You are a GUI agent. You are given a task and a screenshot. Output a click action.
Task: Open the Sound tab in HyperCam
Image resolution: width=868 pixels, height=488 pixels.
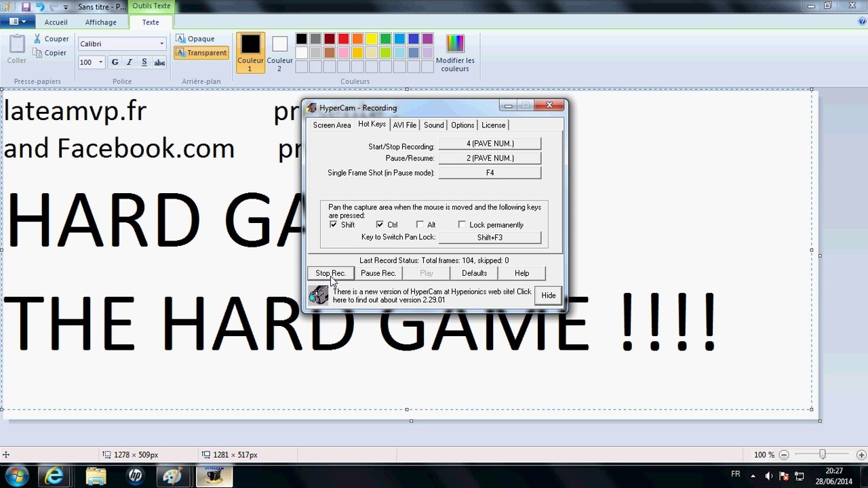pyautogui.click(x=434, y=125)
